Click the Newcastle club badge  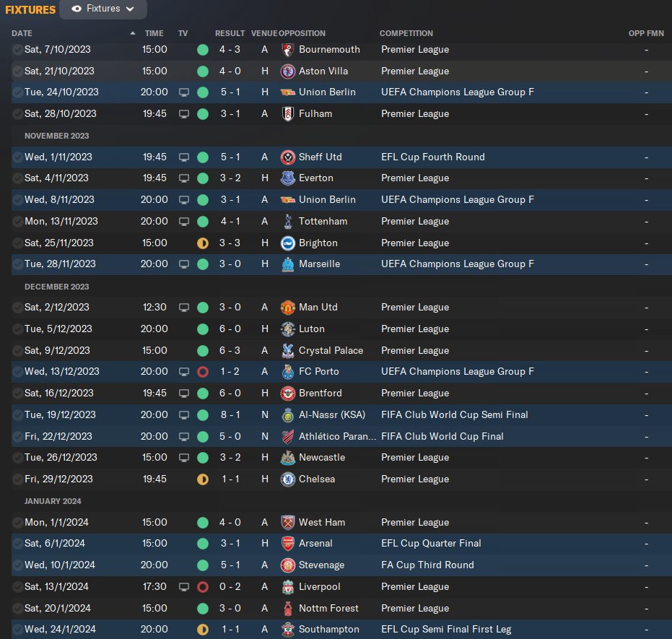(x=287, y=458)
